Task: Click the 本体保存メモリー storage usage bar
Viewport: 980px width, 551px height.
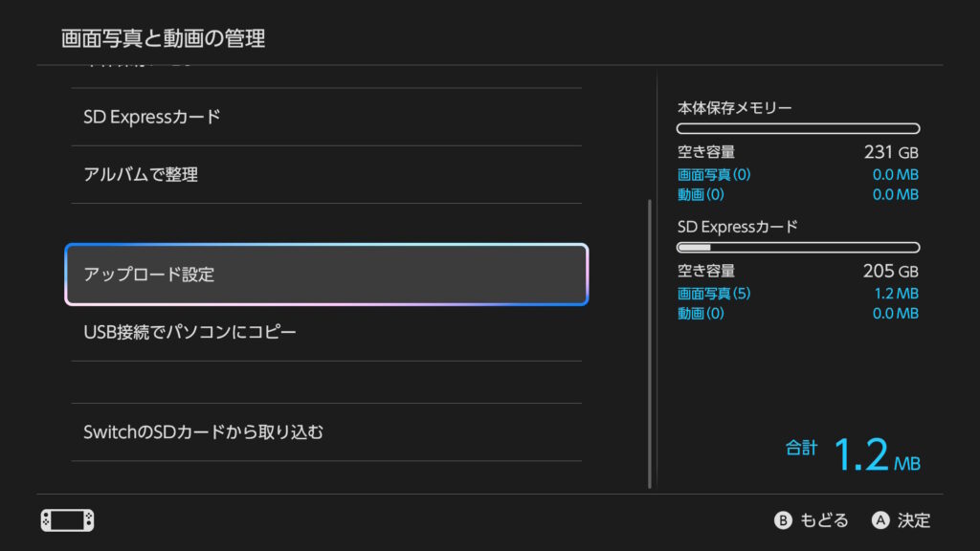Action: 797,128
